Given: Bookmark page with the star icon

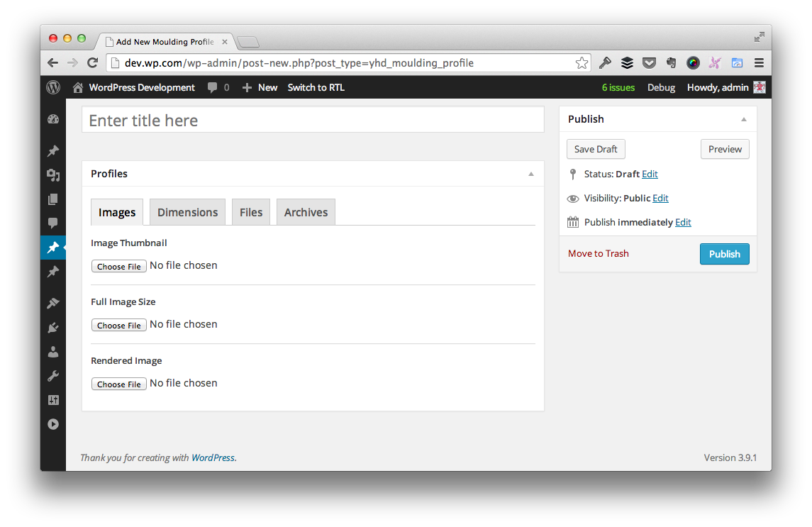Looking at the screenshot, I should click(582, 63).
